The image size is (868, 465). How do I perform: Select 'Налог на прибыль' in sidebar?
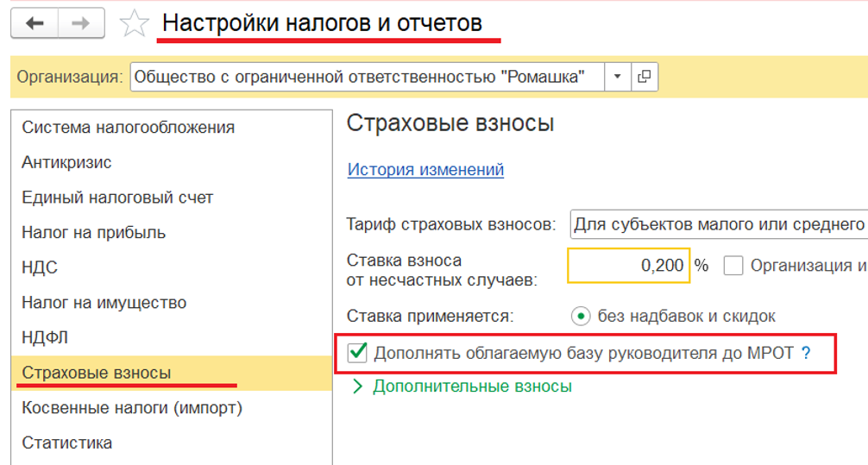pos(93,233)
